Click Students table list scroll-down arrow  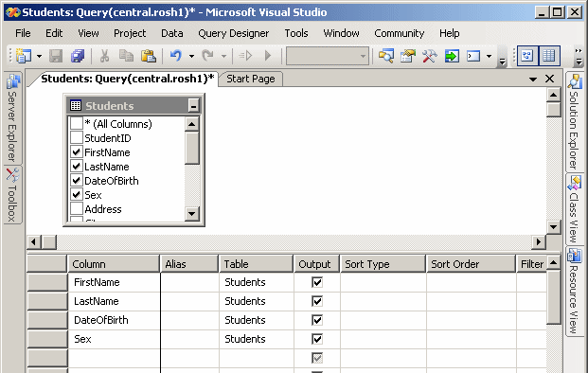click(x=191, y=214)
